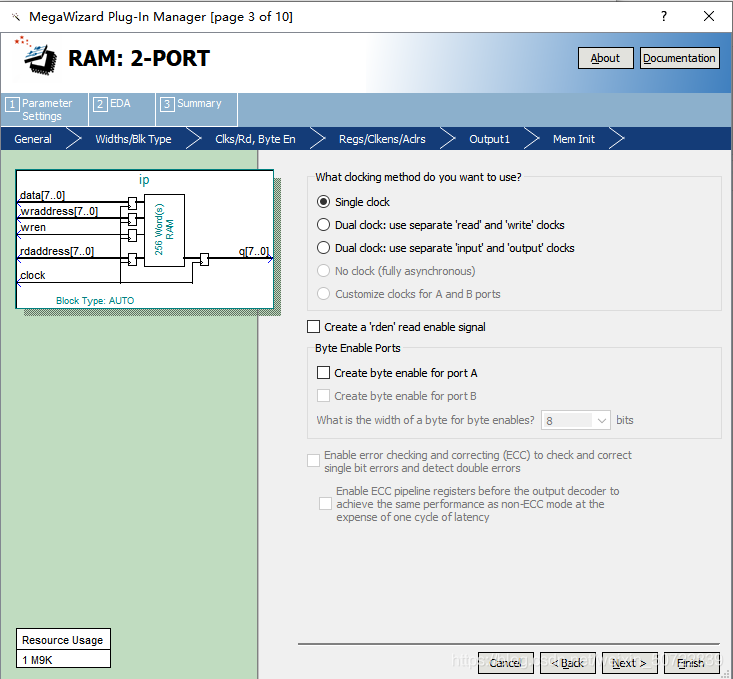Click the wren port label

click(x=33, y=228)
